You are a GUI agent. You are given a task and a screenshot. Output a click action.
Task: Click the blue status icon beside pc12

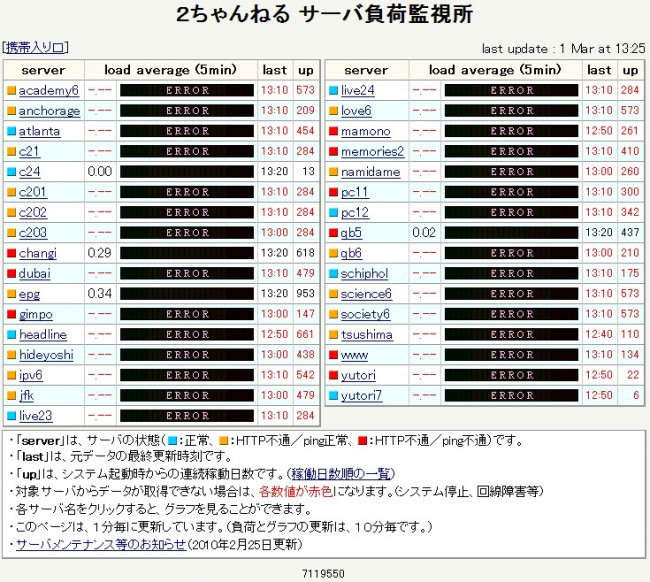[x=333, y=212]
